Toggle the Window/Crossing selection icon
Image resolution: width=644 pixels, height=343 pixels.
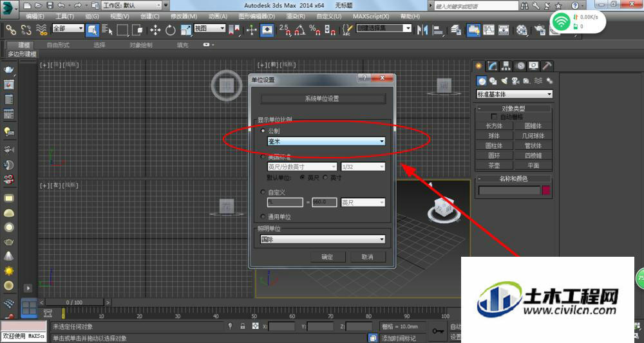click(138, 30)
